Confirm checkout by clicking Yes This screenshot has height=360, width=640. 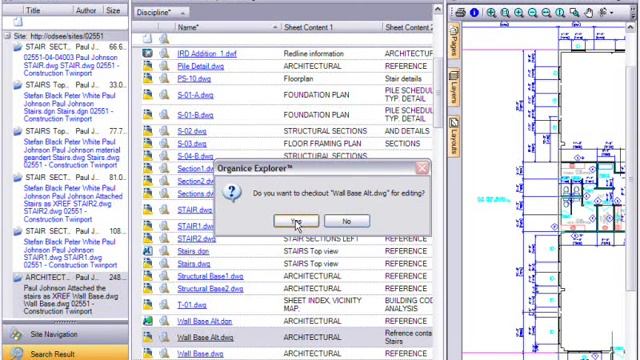tap(296, 221)
